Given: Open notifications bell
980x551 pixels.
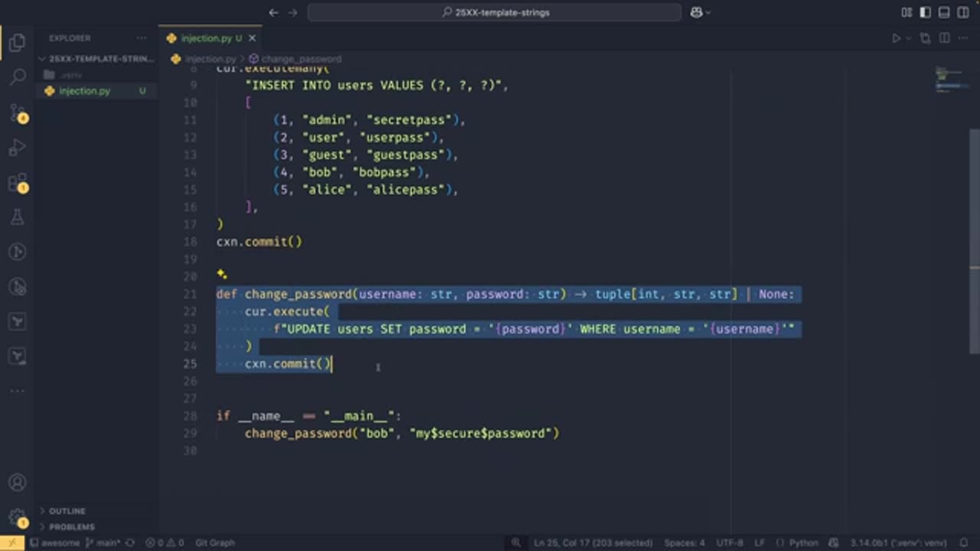Looking at the screenshot, I should [x=964, y=543].
